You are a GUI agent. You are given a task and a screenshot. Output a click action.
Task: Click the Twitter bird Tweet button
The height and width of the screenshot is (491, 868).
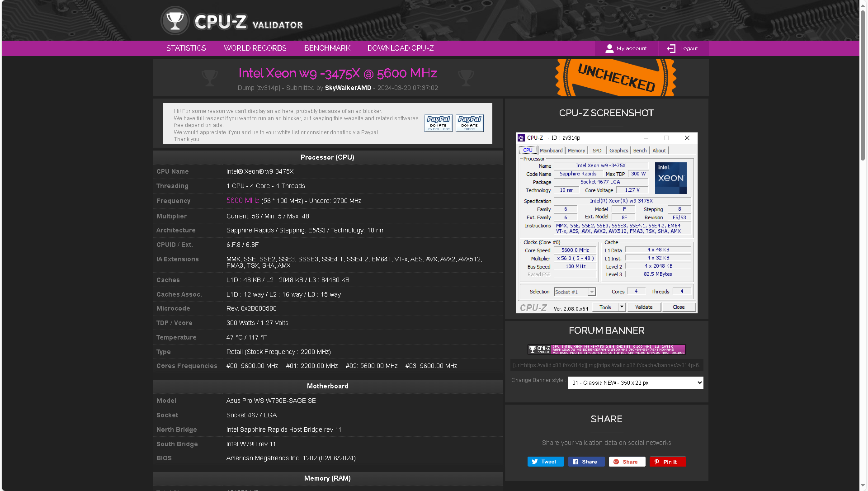pyautogui.click(x=546, y=462)
